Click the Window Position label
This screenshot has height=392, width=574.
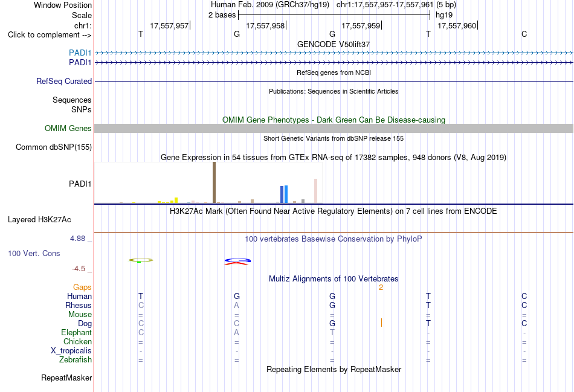point(63,5)
